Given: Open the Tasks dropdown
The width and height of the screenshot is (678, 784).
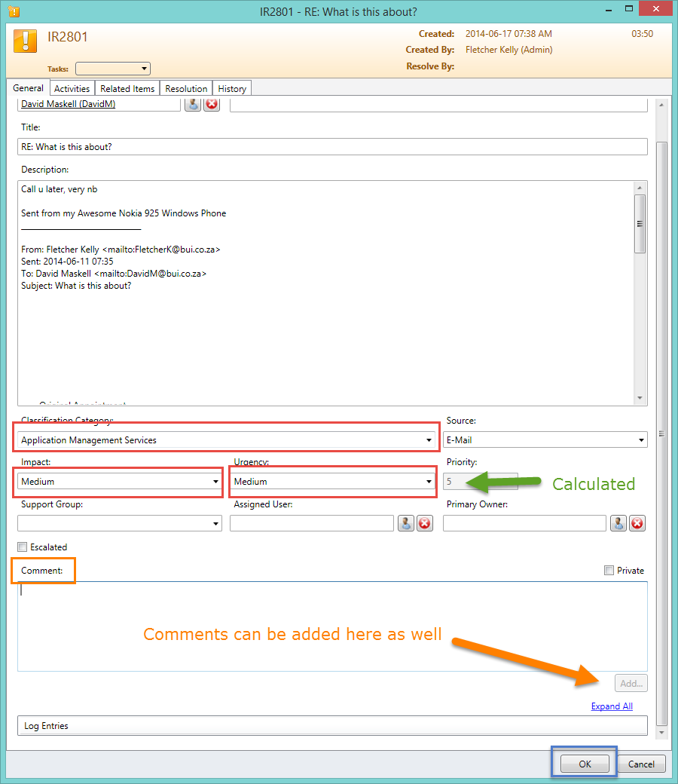Looking at the screenshot, I should point(113,69).
